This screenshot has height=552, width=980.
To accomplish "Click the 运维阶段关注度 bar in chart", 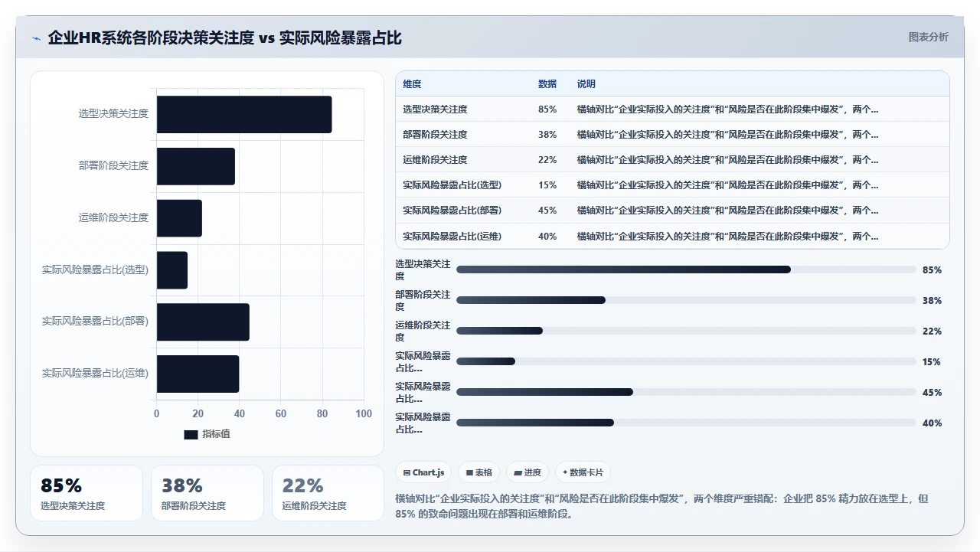I will click(x=179, y=218).
